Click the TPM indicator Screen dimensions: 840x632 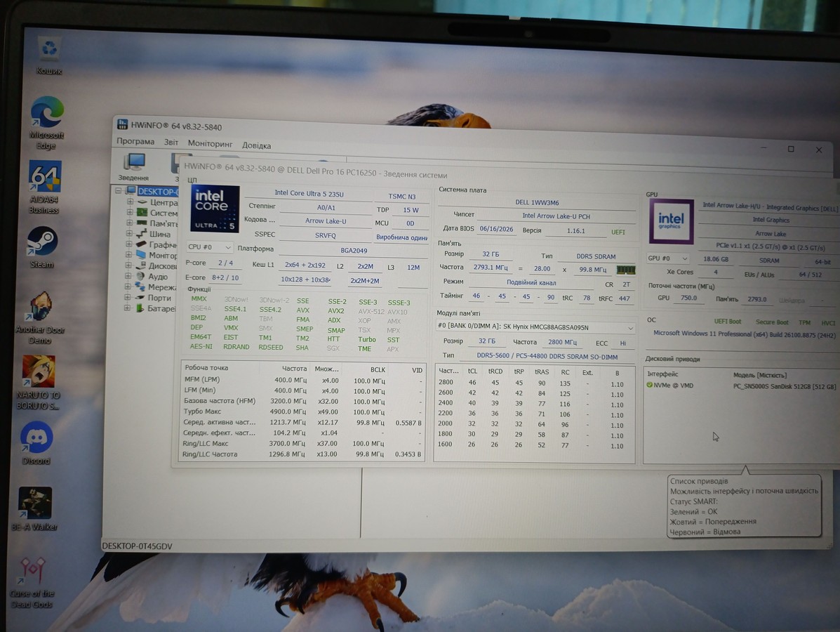pyautogui.click(x=805, y=323)
